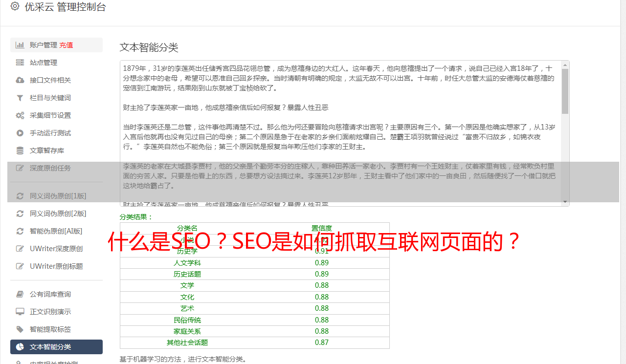Viewport: 626px width, 364px height.
Task: Open the UWriter原创标题 page
Action: point(56,266)
